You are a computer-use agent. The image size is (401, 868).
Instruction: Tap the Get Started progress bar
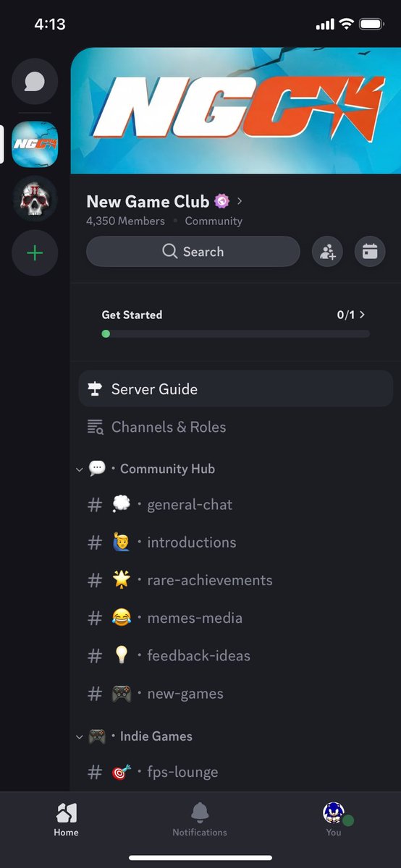point(236,334)
